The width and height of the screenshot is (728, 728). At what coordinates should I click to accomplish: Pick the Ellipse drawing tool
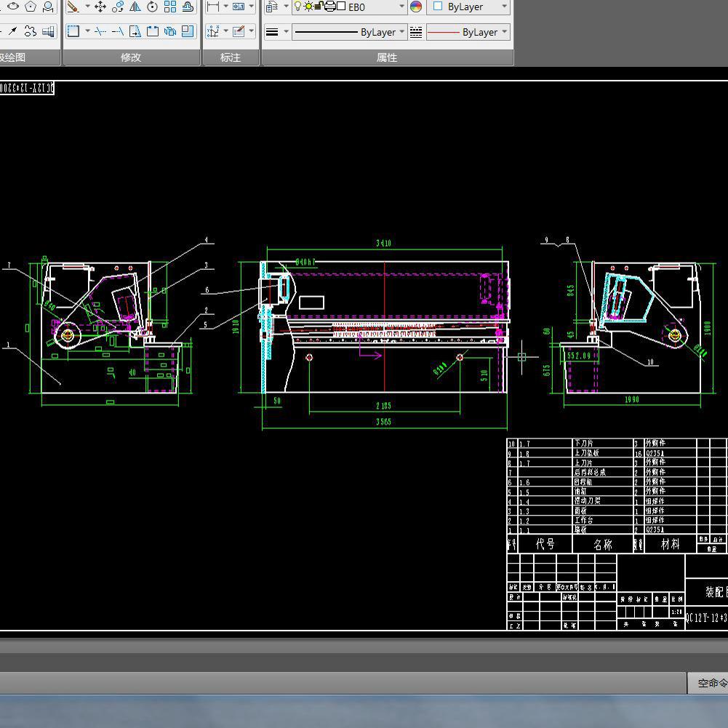click(x=13, y=7)
